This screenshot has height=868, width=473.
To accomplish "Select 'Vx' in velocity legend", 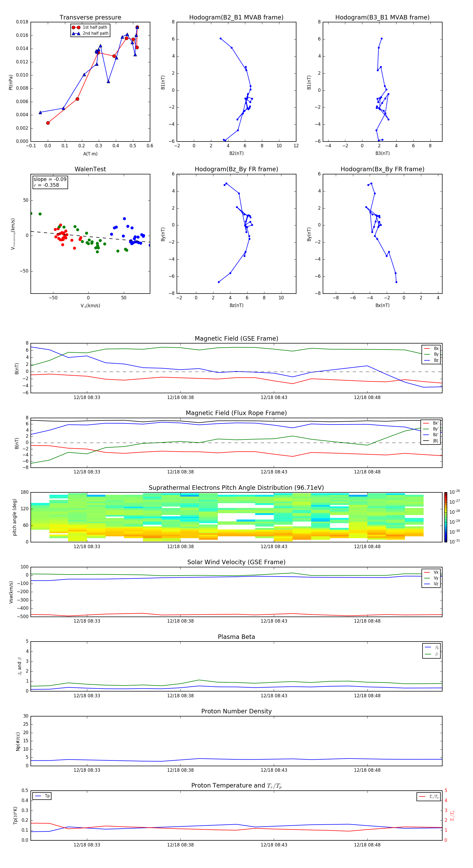I will 431,572.
